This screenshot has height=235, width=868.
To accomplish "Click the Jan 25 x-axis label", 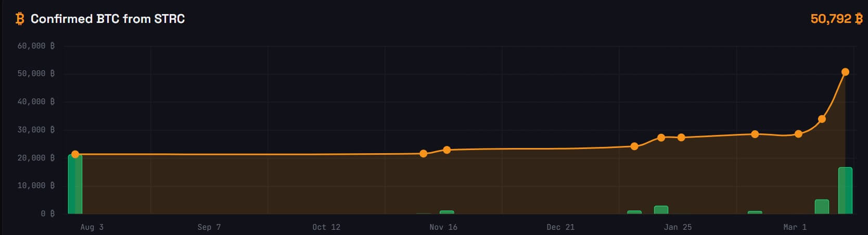I will [x=678, y=227].
